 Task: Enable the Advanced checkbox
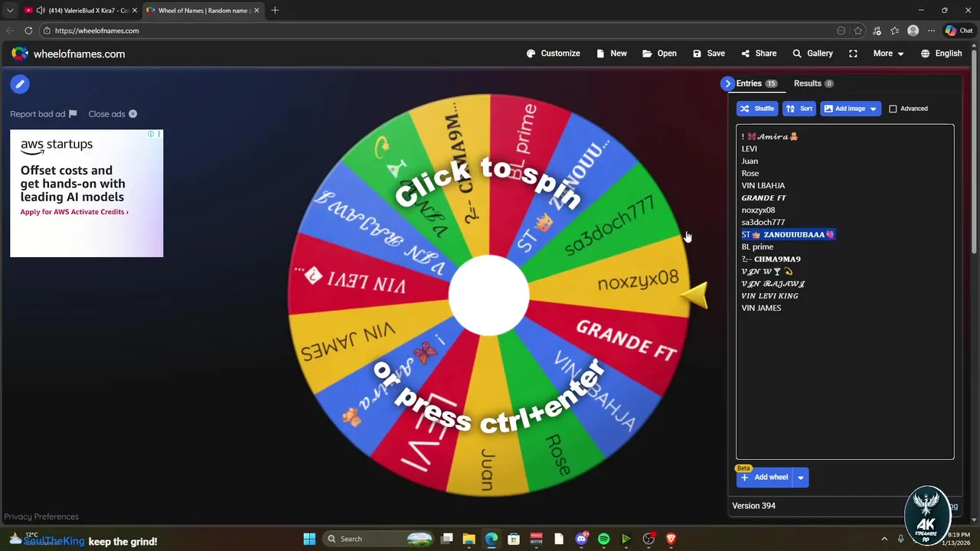(893, 109)
